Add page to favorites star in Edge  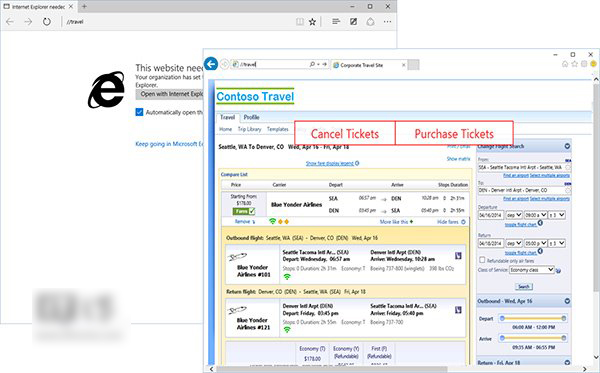tap(313, 22)
